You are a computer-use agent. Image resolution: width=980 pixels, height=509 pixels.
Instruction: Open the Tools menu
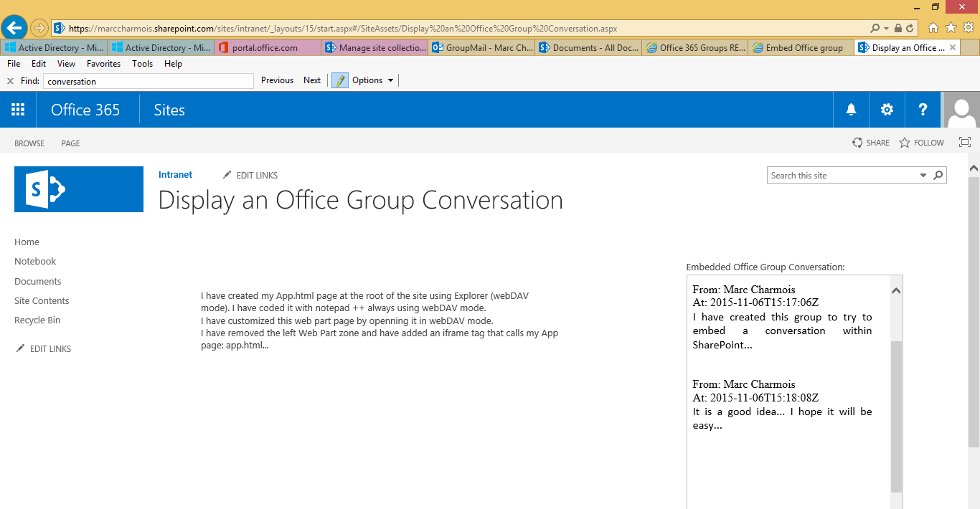(x=143, y=64)
